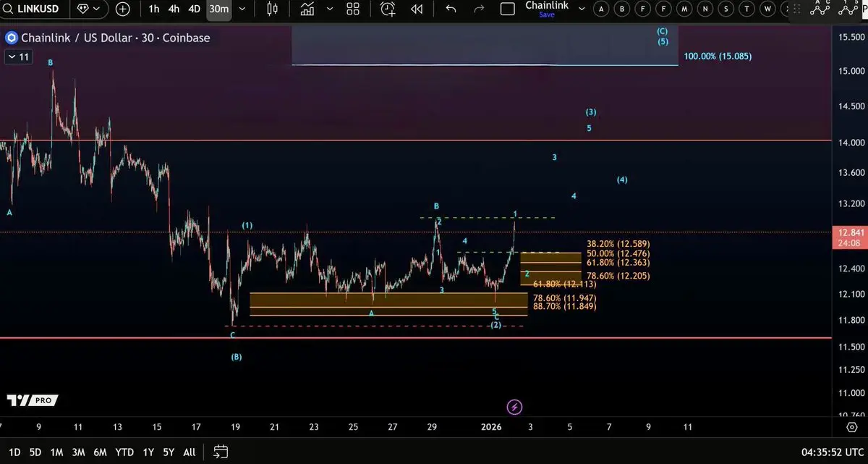Open the candlestick chart type selector
This screenshot has width=868, height=464.
click(x=273, y=9)
